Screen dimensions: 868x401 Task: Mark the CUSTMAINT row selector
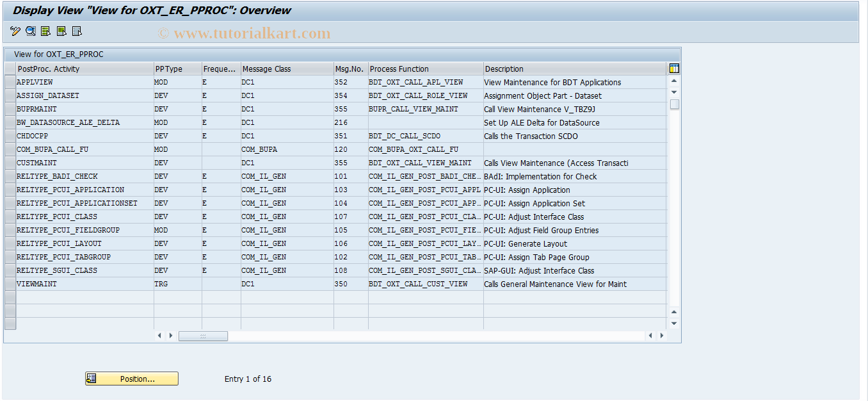pos(10,163)
